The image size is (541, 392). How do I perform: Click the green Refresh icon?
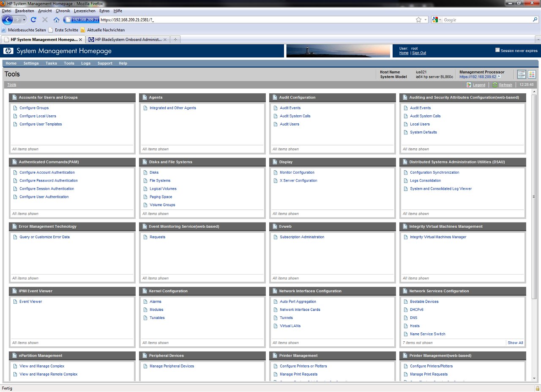tap(495, 85)
